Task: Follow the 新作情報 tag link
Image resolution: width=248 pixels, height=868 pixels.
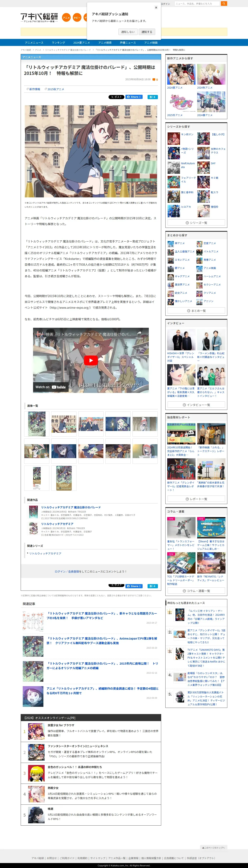Action: (x=34, y=89)
